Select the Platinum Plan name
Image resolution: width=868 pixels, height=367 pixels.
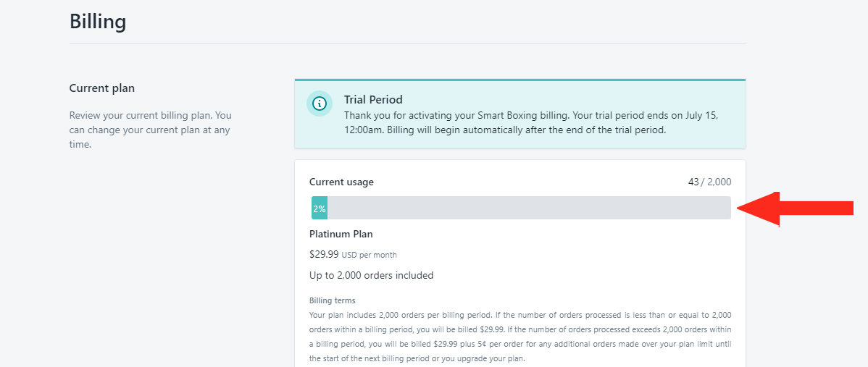(341, 234)
